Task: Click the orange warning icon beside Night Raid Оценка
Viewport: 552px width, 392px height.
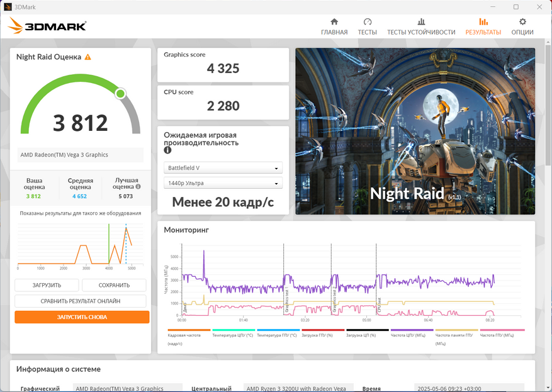Action: [87, 57]
